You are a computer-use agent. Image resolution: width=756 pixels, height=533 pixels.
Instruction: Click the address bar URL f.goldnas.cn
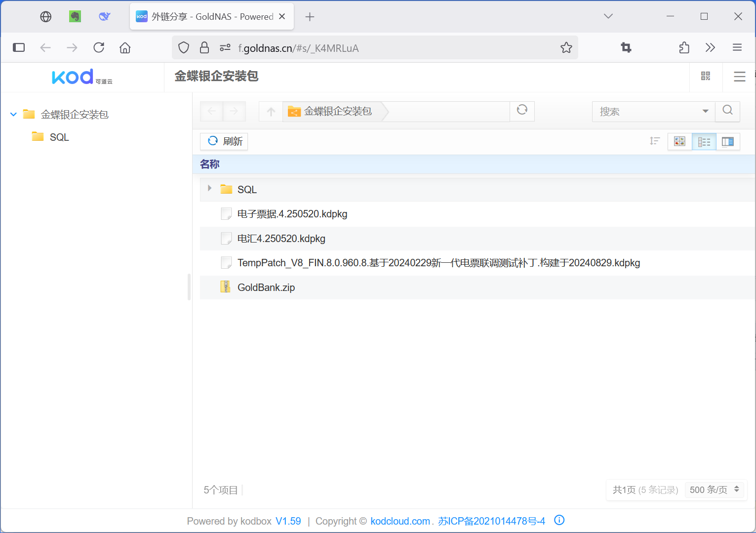click(298, 48)
